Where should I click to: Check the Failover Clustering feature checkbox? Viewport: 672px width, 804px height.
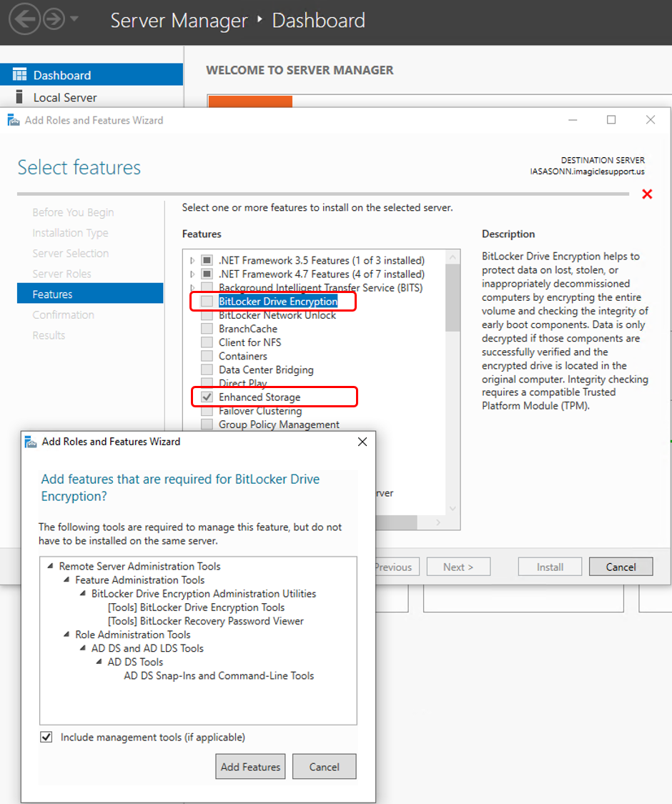point(207,411)
